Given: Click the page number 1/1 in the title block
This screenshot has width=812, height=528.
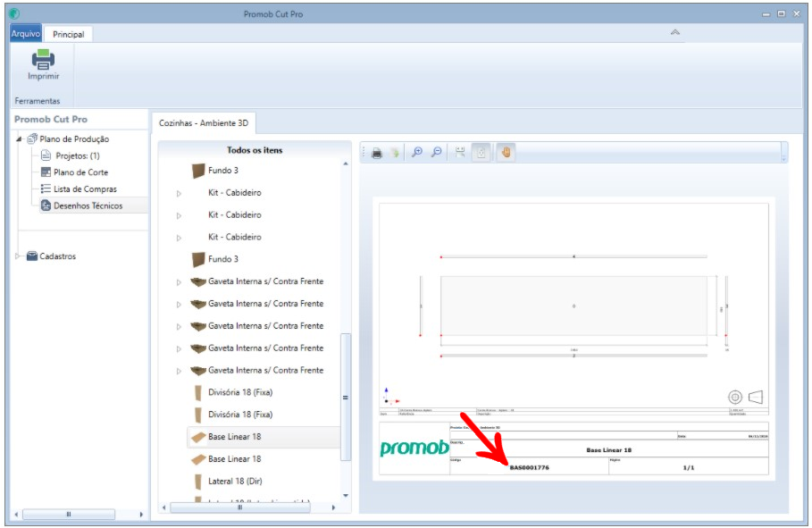Looking at the screenshot, I should point(689,467).
